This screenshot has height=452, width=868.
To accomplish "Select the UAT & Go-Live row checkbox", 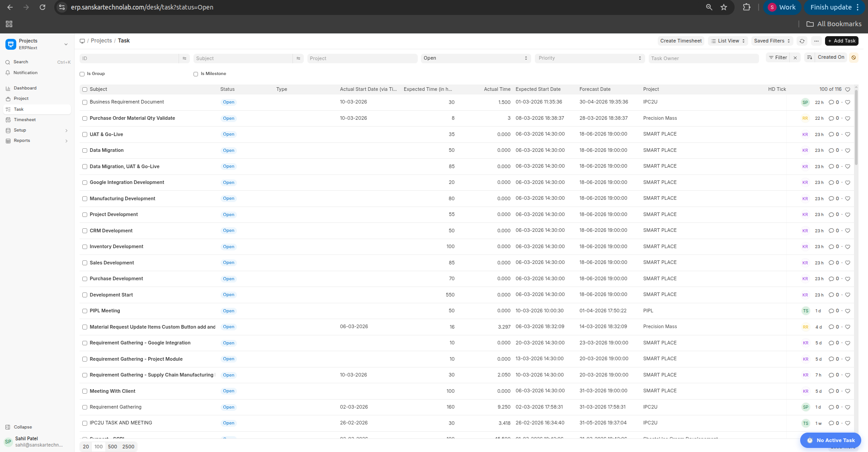I will pos(85,135).
